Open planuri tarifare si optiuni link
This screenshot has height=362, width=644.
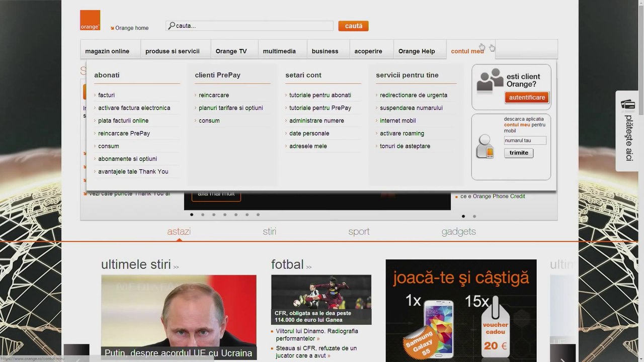click(x=231, y=108)
